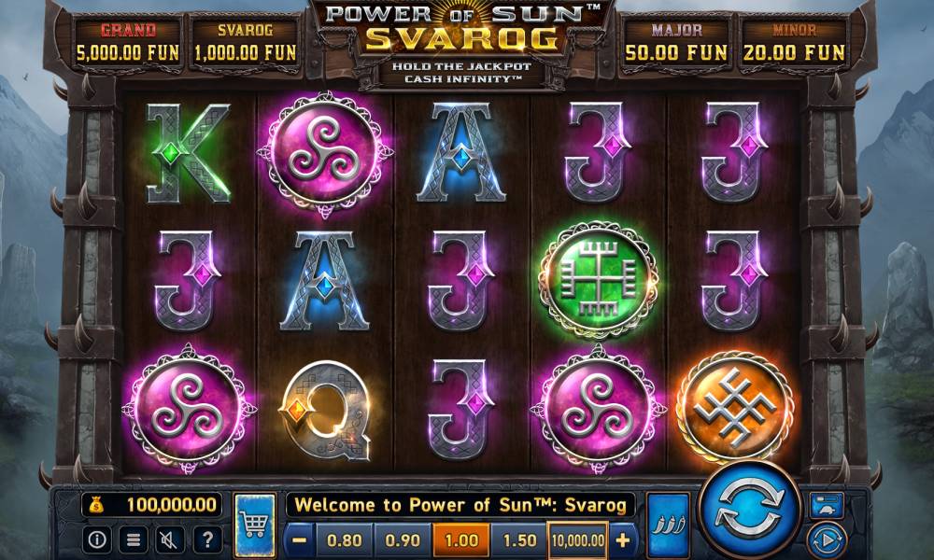Click the 100,000.00 balance display
The width and height of the screenshot is (934, 560).
coord(152,505)
